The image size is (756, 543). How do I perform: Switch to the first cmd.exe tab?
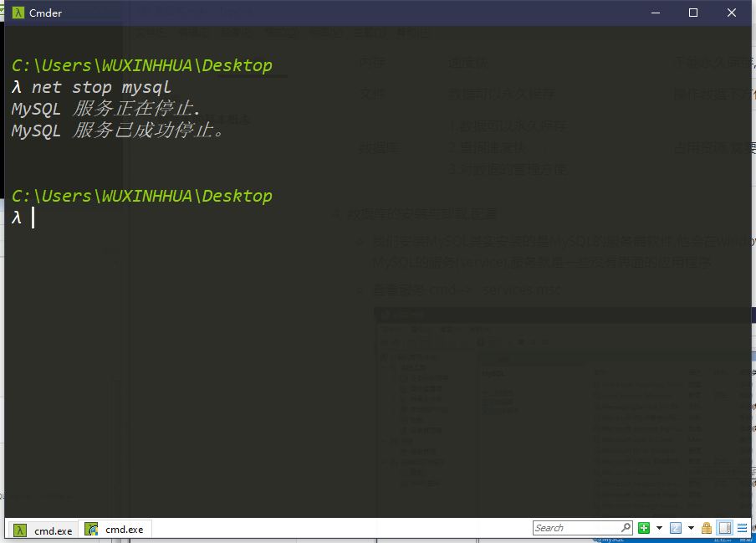coord(43,530)
